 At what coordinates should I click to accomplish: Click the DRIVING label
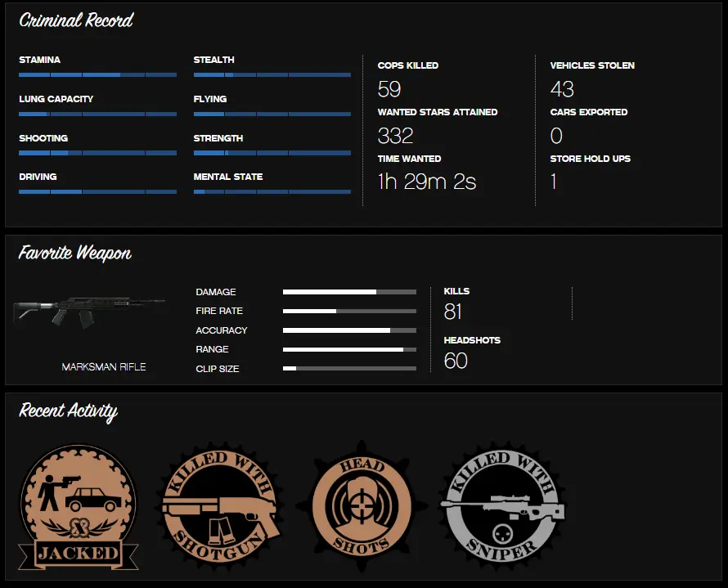coord(38,177)
